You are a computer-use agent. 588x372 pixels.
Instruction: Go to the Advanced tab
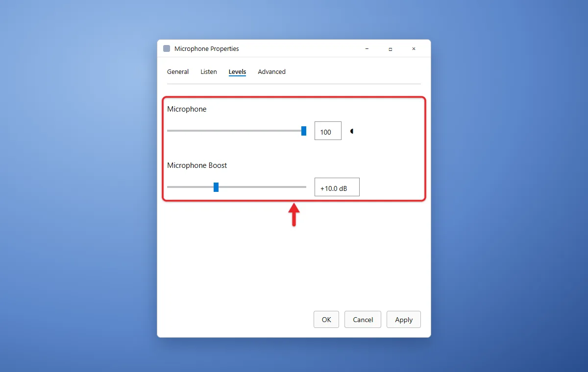pos(271,71)
